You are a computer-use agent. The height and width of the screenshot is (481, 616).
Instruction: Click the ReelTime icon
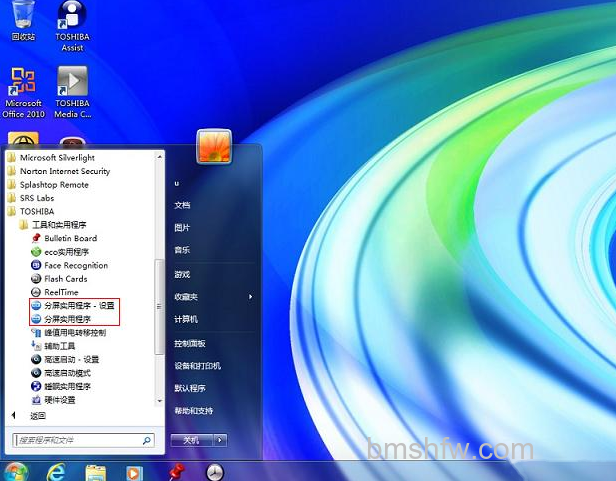(x=36, y=292)
